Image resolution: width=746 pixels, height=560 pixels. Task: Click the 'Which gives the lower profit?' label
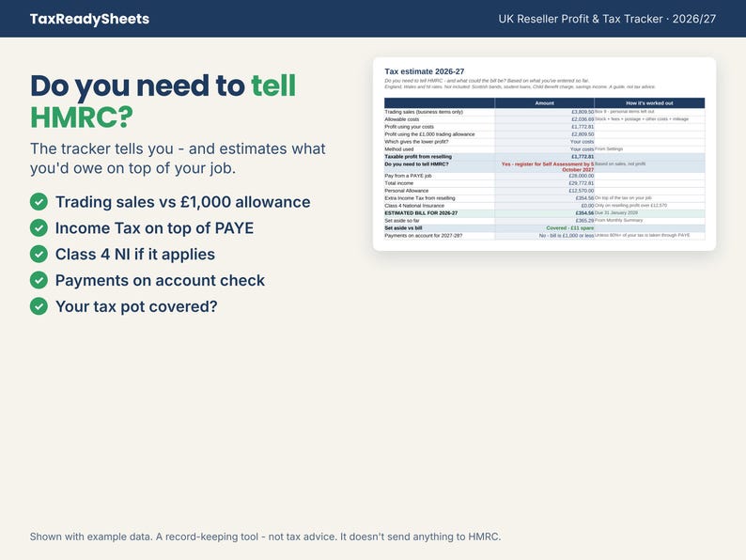416,142
